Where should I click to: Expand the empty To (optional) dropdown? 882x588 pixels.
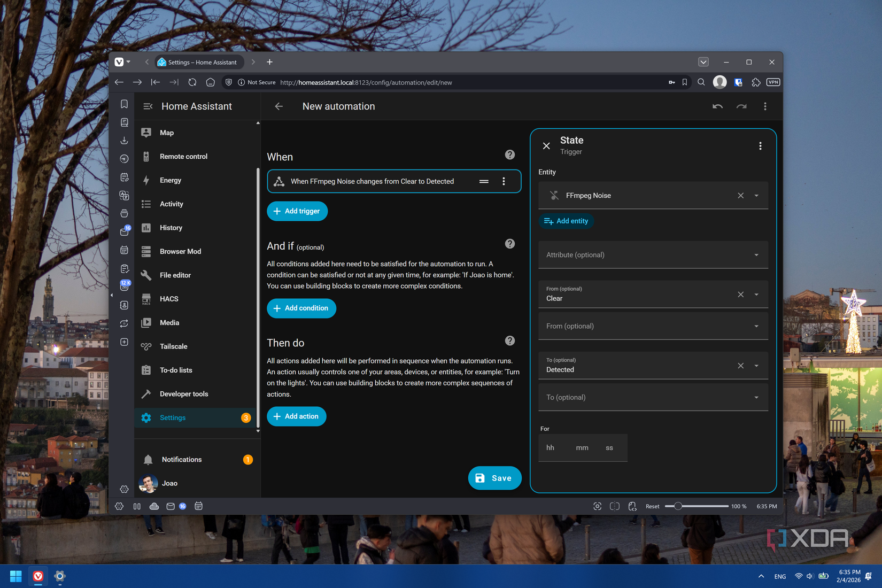[x=756, y=397]
